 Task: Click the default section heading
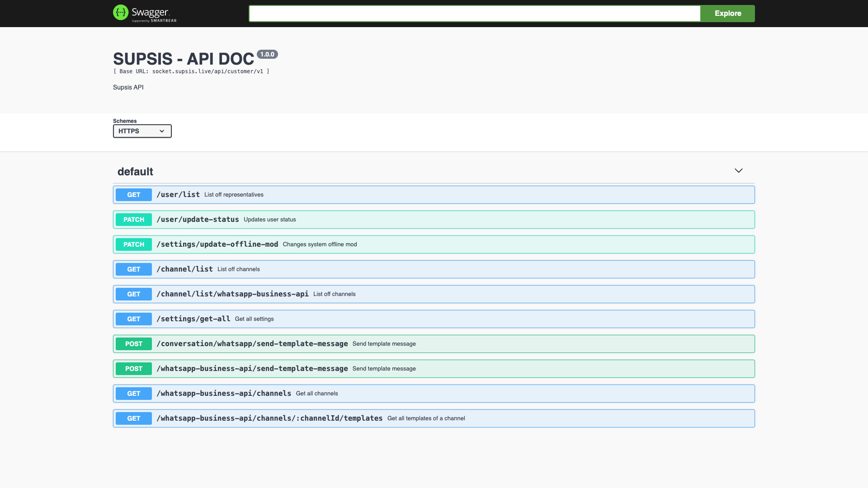pos(135,172)
